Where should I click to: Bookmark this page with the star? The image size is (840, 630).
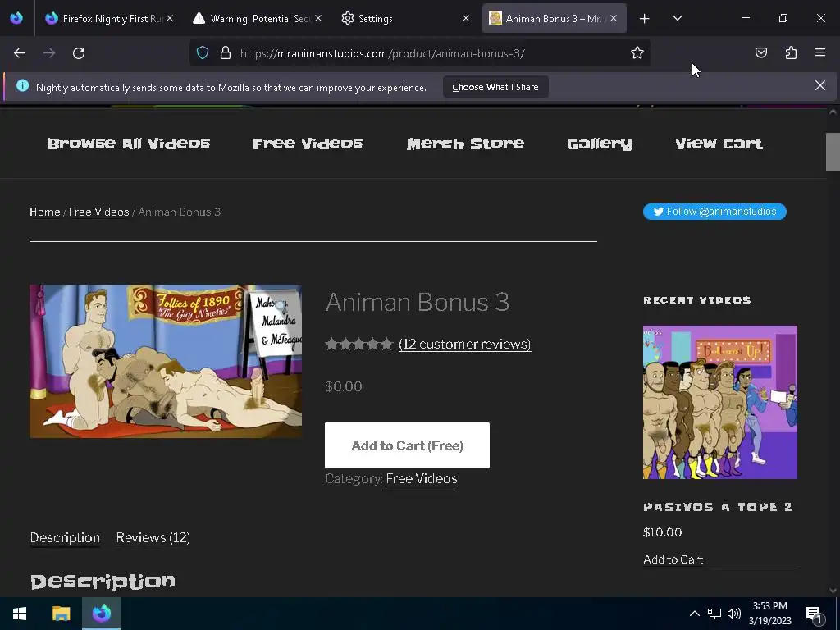click(x=637, y=53)
